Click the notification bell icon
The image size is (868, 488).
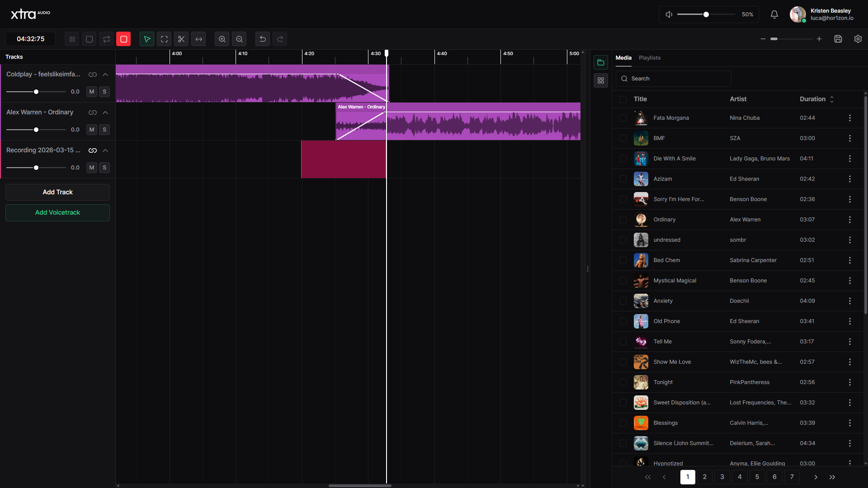point(774,14)
